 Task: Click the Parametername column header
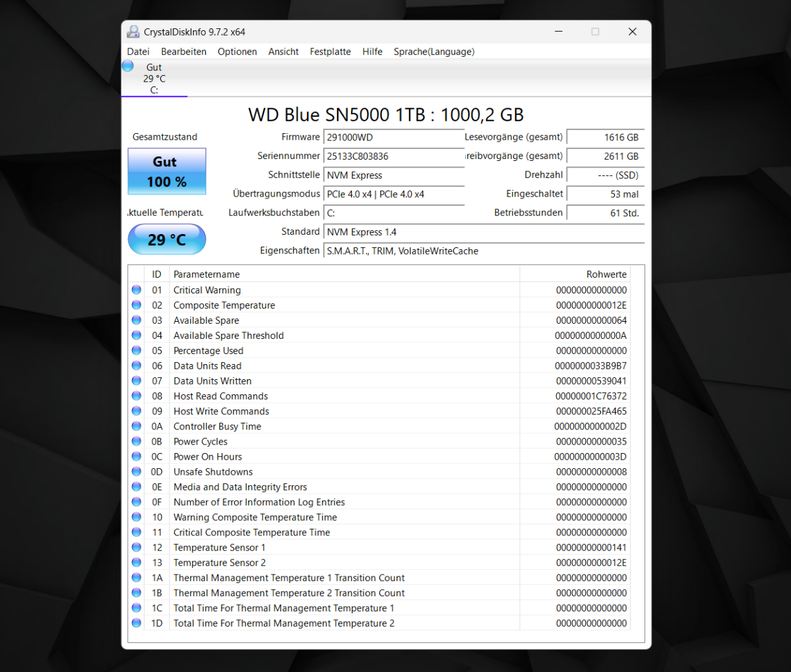(x=344, y=274)
